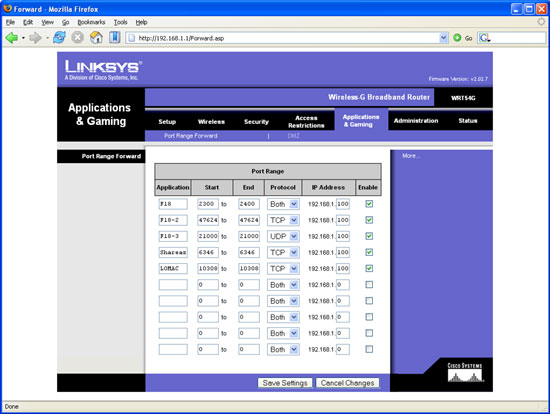The width and height of the screenshot is (550, 414).
Task: Open the bookmarks icon in the toolbar
Action: pyautogui.click(x=114, y=37)
